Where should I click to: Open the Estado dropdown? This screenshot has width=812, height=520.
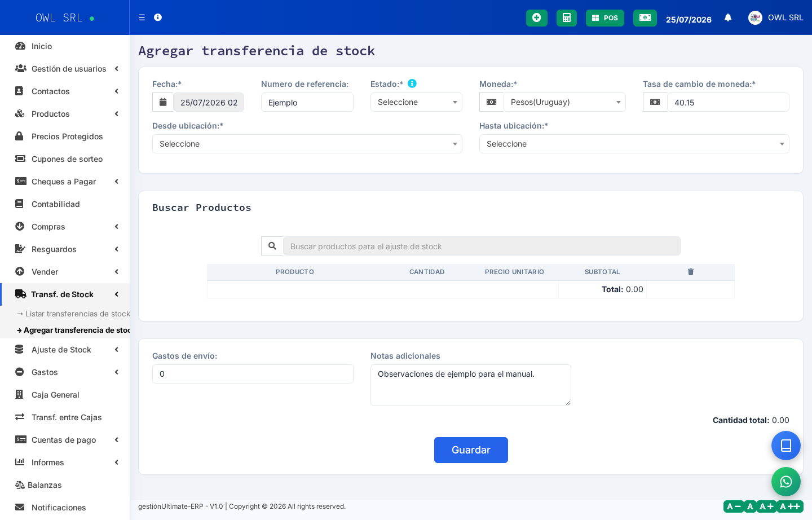coord(416,102)
